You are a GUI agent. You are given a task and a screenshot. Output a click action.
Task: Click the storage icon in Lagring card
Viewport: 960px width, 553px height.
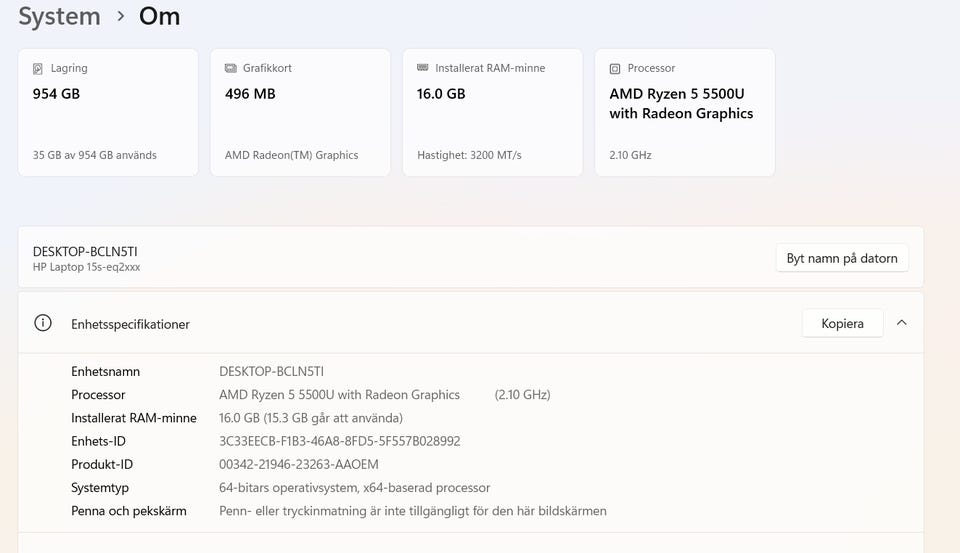click(38, 69)
